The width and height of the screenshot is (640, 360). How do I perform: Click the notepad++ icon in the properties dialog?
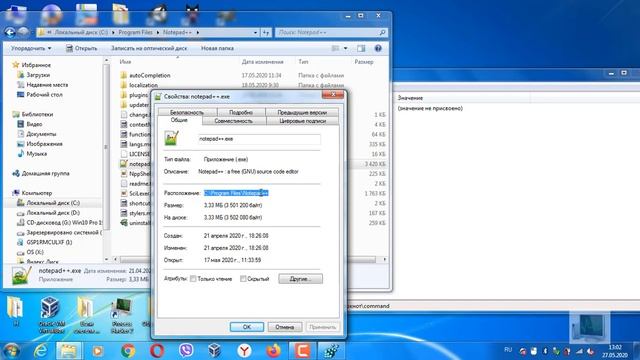(x=171, y=138)
